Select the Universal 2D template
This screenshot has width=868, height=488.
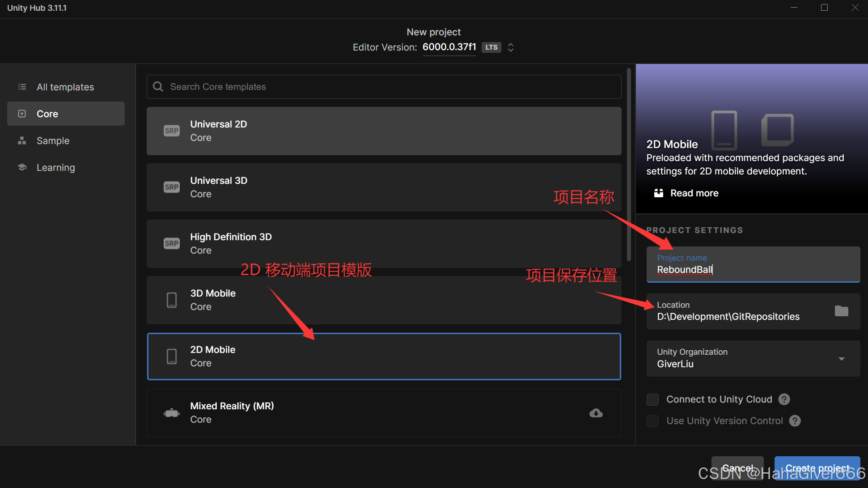coord(384,131)
